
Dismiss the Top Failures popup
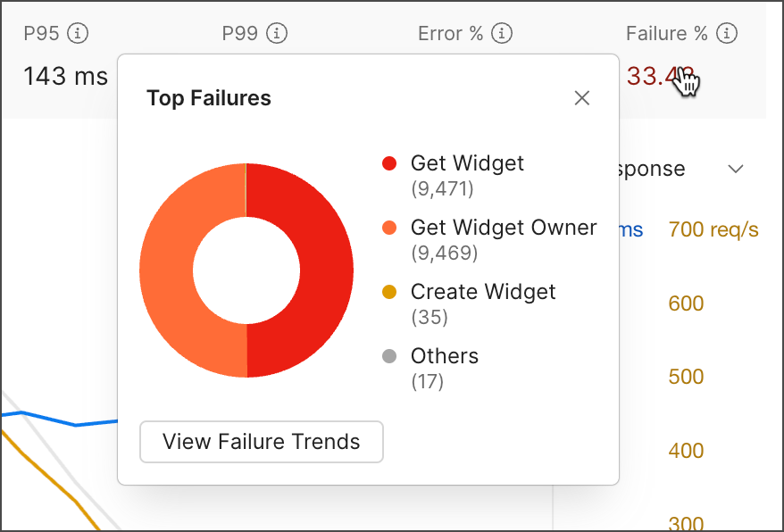coord(582,98)
